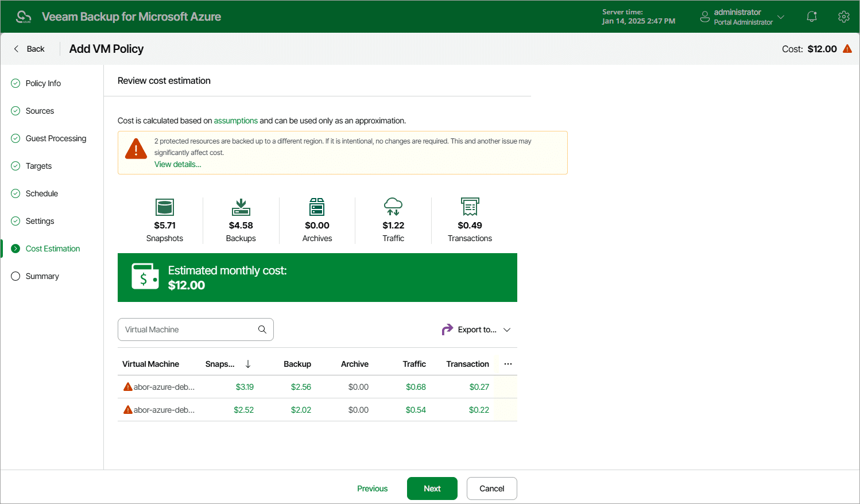
Task: Click the search magnifier icon
Action: tap(262, 329)
